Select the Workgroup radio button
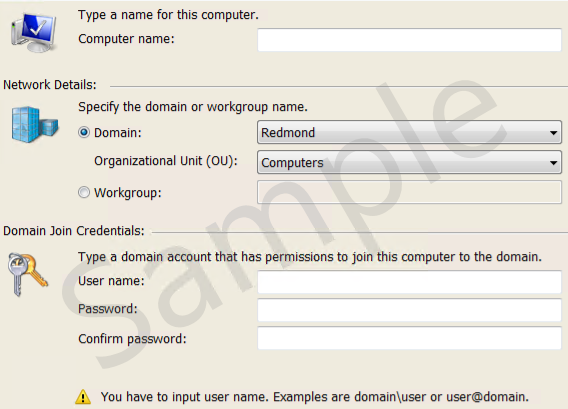 [84, 192]
